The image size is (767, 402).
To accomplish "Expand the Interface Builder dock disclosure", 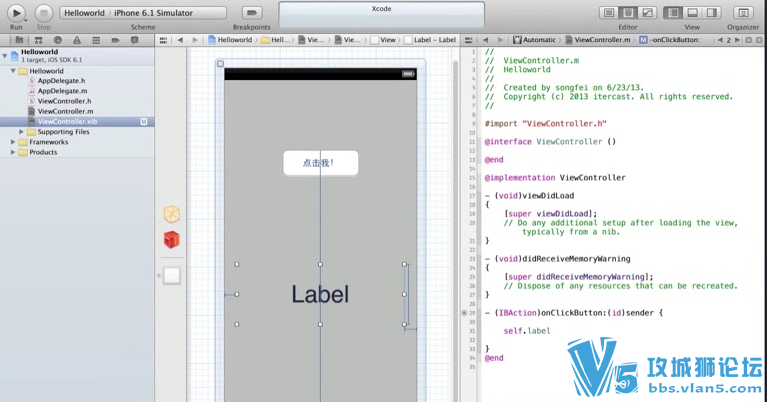I will tap(158, 276).
